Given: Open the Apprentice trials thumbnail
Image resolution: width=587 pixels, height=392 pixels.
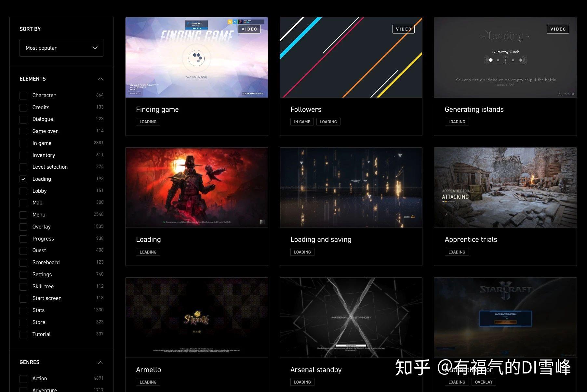Looking at the screenshot, I should 505,188.
